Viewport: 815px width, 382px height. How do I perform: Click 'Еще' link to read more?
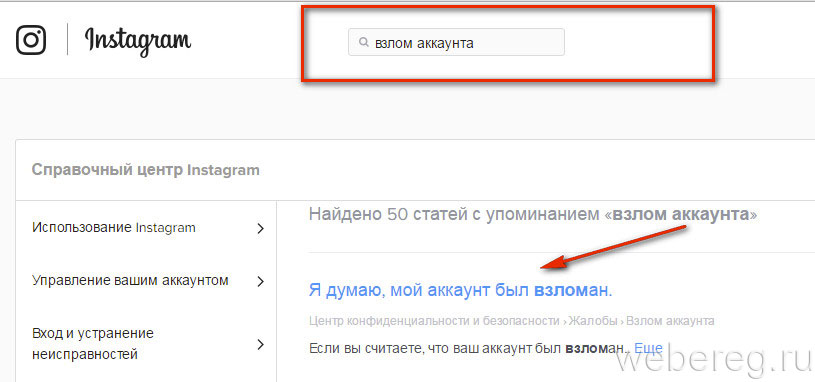pos(648,348)
